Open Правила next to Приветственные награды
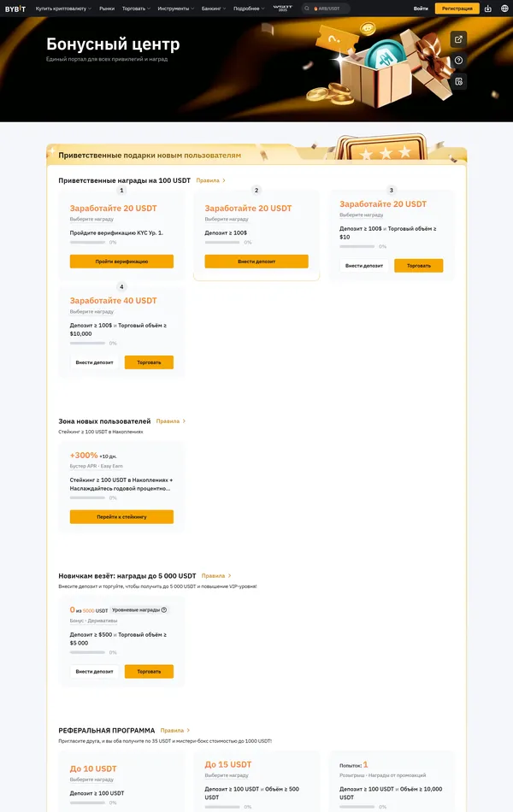The width and height of the screenshot is (513, 812). click(x=208, y=180)
